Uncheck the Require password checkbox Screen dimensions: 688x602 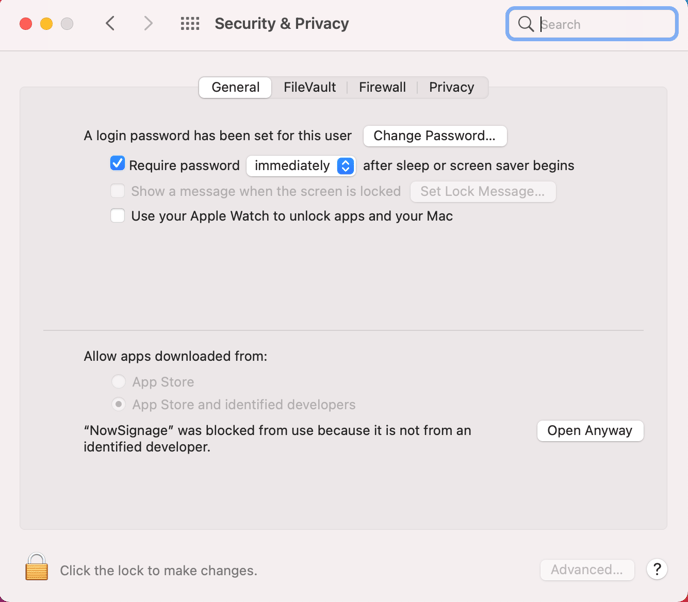118,164
